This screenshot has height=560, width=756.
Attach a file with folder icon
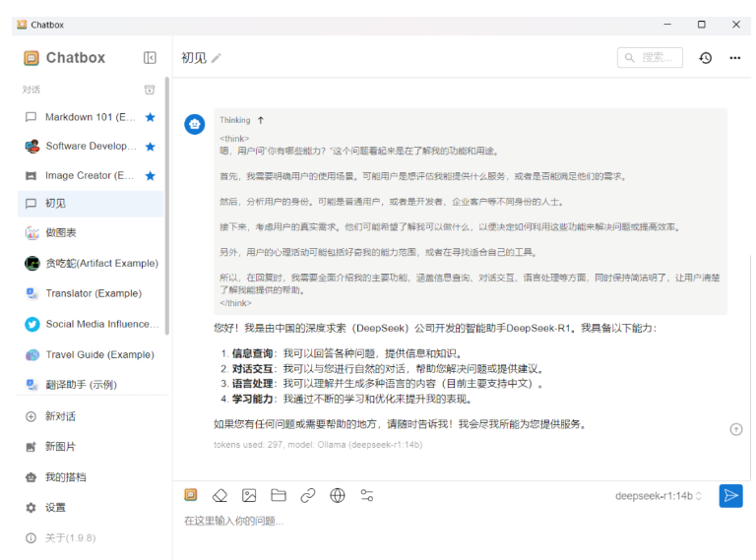pos(279,495)
